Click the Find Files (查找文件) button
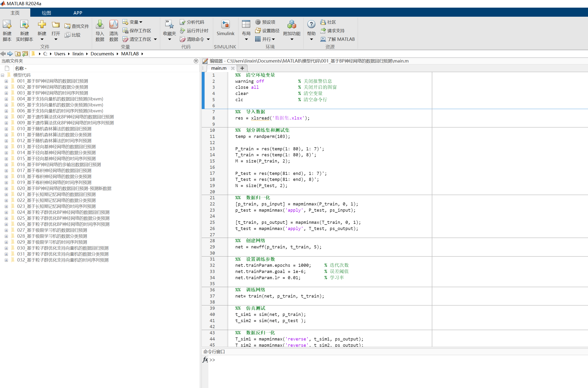The width and height of the screenshot is (588, 388). click(77, 26)
